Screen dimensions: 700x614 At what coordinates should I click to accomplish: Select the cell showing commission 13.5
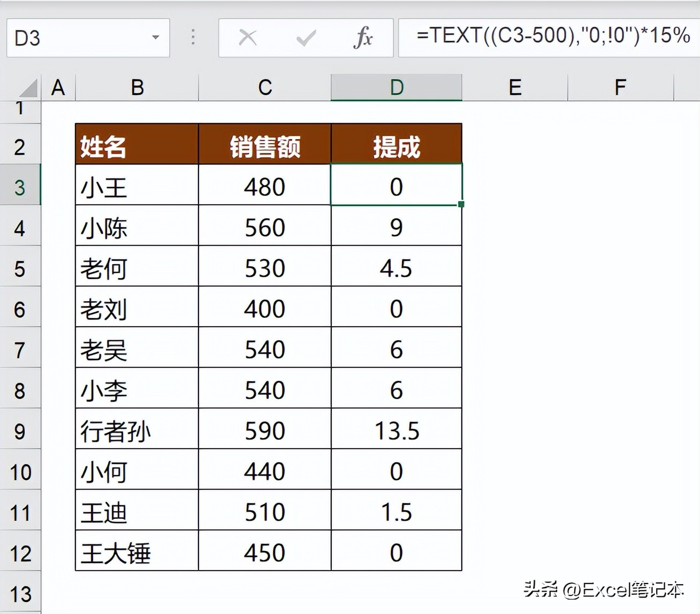397,431
